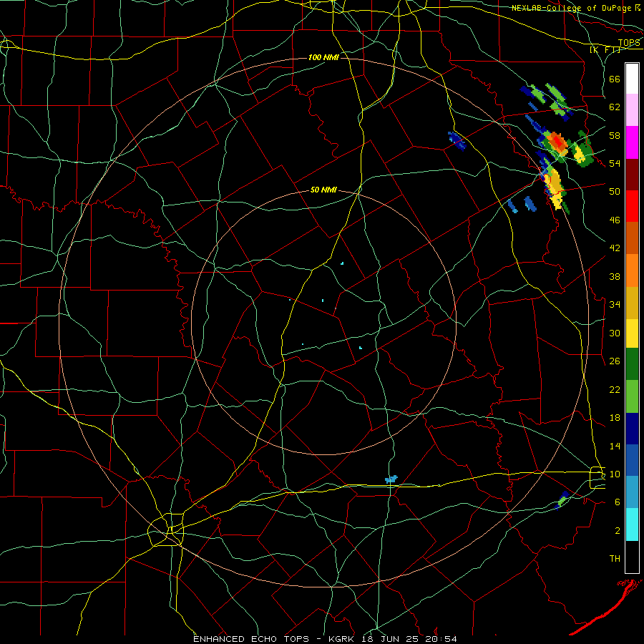This screenshot has height=644, width=644.
Task: Click the "100 NMI" range ring label
Action: (x=323, y=57)
